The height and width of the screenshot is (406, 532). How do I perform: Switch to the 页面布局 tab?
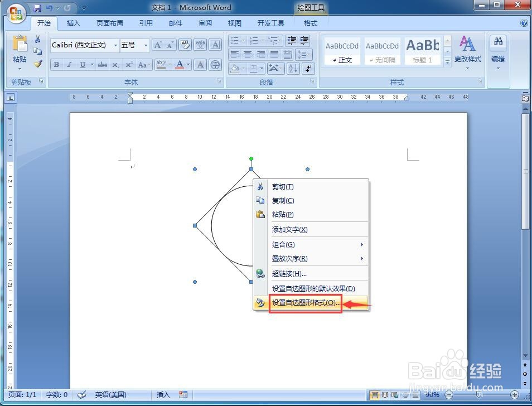110,23
